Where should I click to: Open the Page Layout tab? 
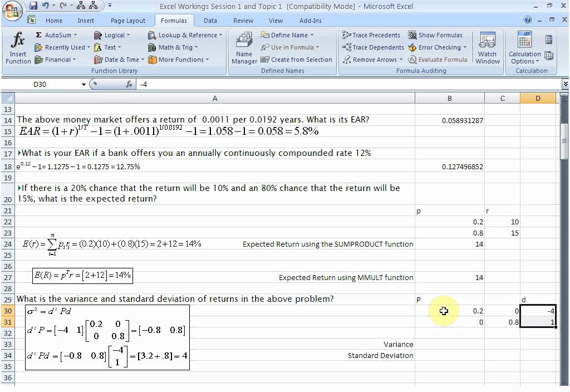click(x=128, y=21)
